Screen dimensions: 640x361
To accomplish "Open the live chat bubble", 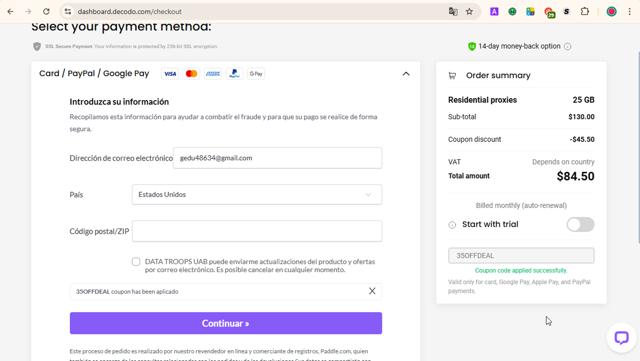I will 621,338.
